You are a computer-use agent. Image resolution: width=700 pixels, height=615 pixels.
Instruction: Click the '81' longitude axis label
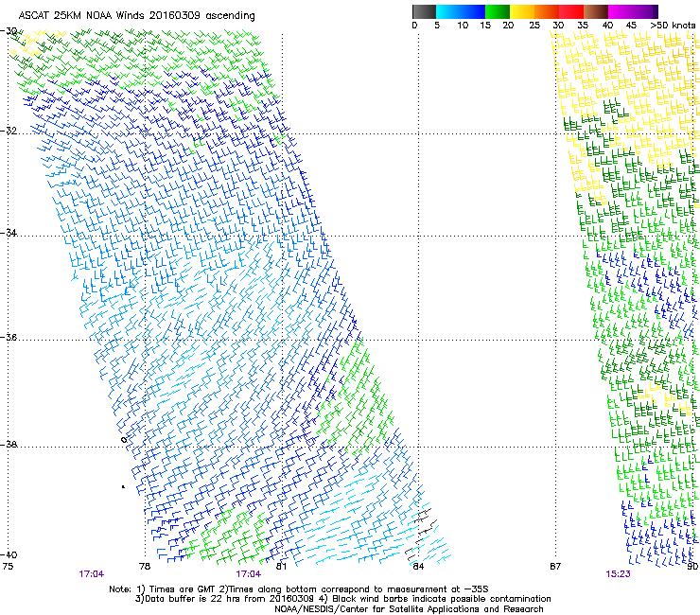point(281,567)
